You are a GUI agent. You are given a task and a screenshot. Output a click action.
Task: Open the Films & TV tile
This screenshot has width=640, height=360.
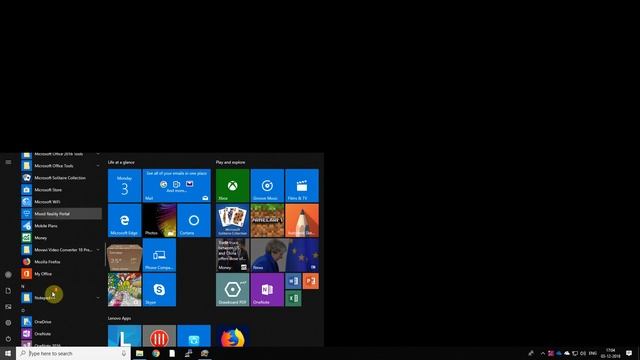pos(302,186)
